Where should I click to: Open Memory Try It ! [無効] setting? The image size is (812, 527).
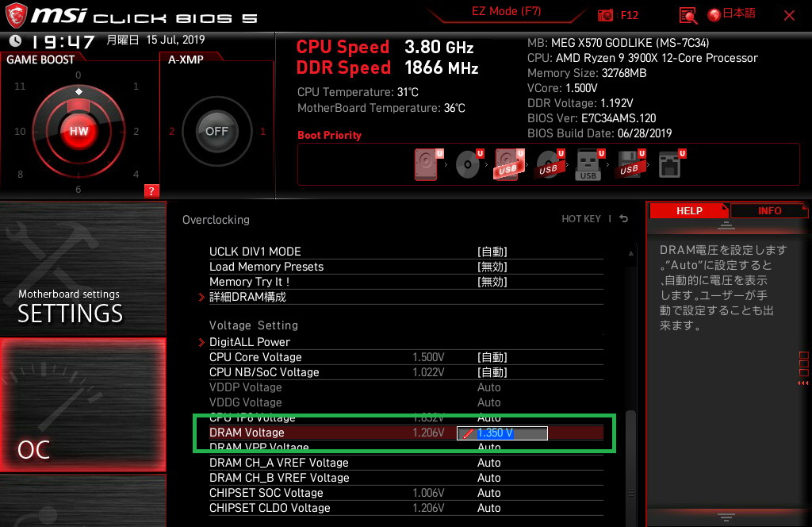(x=492, y=282)
